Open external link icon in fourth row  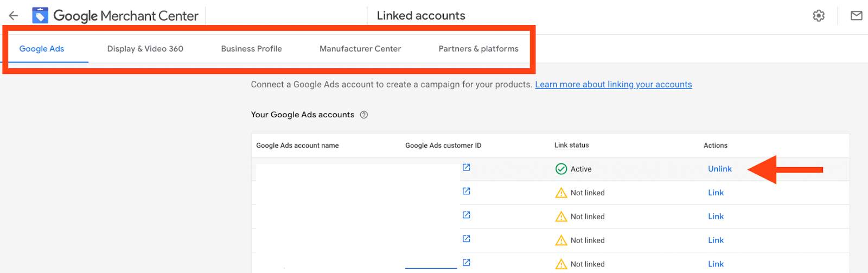click(x=466, y=239)
